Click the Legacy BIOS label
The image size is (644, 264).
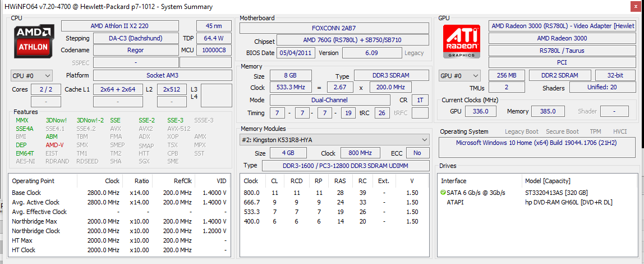(414, 53)
